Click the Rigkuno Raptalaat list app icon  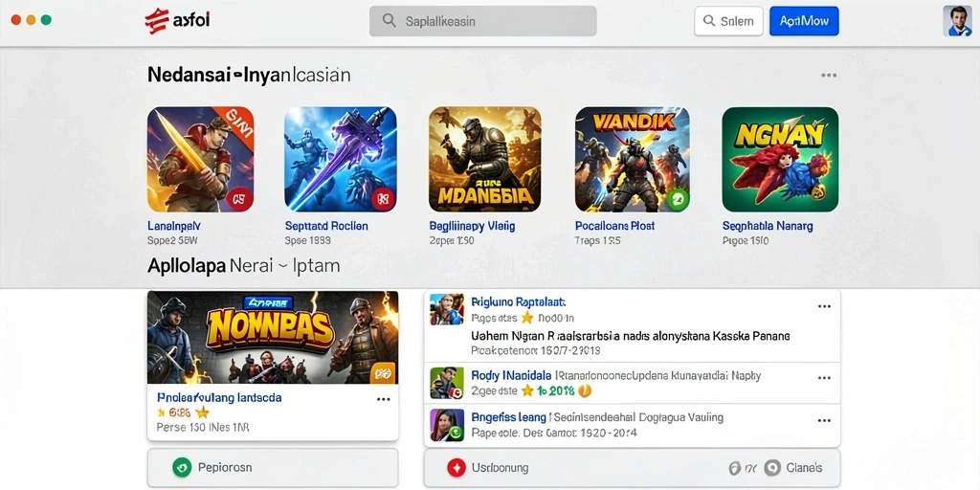click(x=447, y=309)
